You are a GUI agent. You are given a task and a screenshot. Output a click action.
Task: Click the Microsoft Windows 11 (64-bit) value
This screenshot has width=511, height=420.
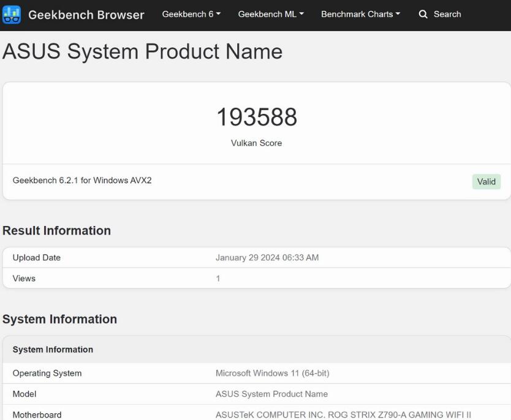pos(273,373)
